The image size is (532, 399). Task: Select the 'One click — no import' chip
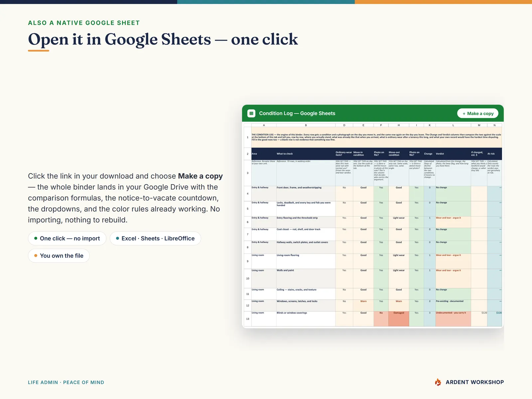point(67,238)
